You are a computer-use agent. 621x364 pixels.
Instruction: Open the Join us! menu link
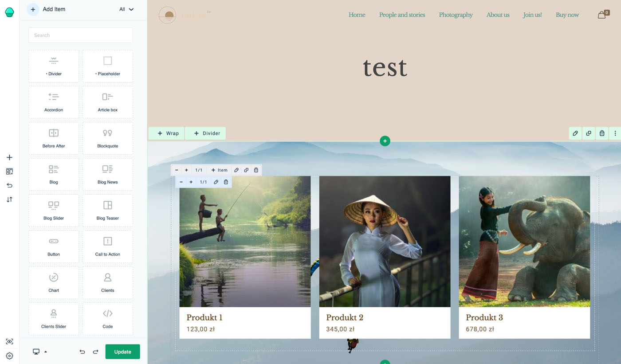pyautogui.click(x=532, y=15)
